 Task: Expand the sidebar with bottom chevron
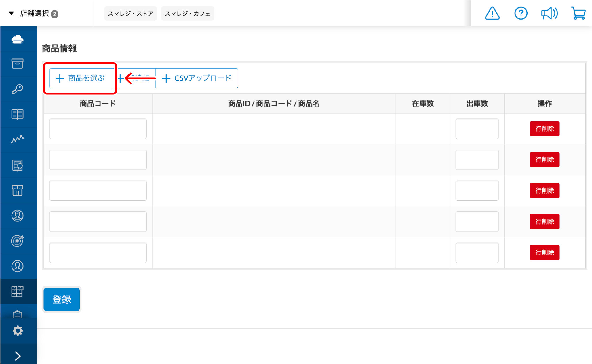(x=18, y=356)
